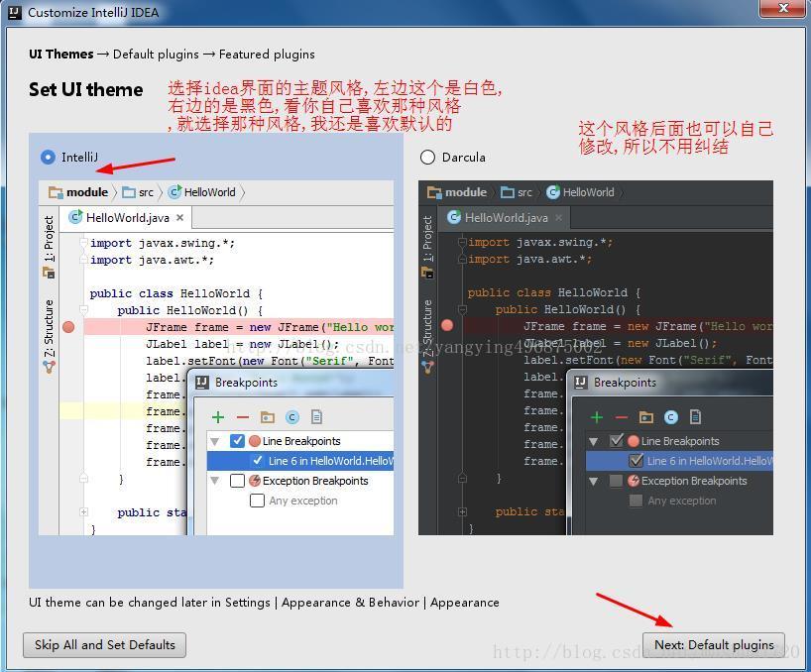Expand the Exception Breakpoints triangle
The image size is (811, 672).
(x=213, y=480)
